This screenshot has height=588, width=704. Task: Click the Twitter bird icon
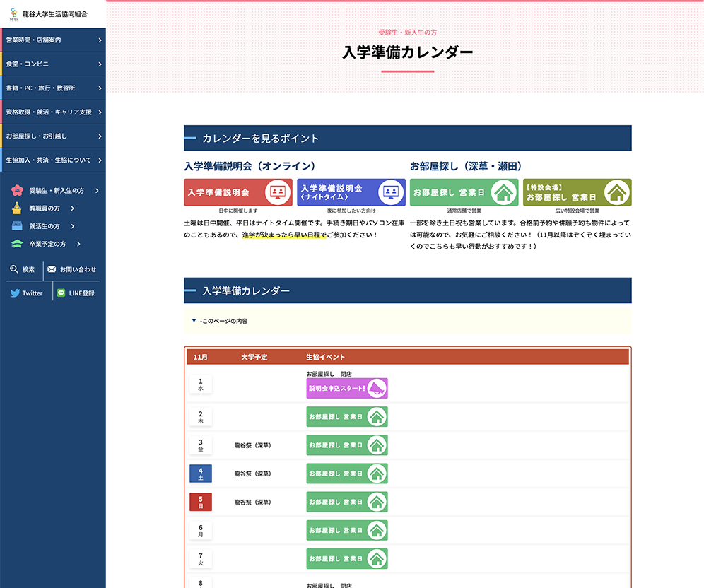coord(15,293)
